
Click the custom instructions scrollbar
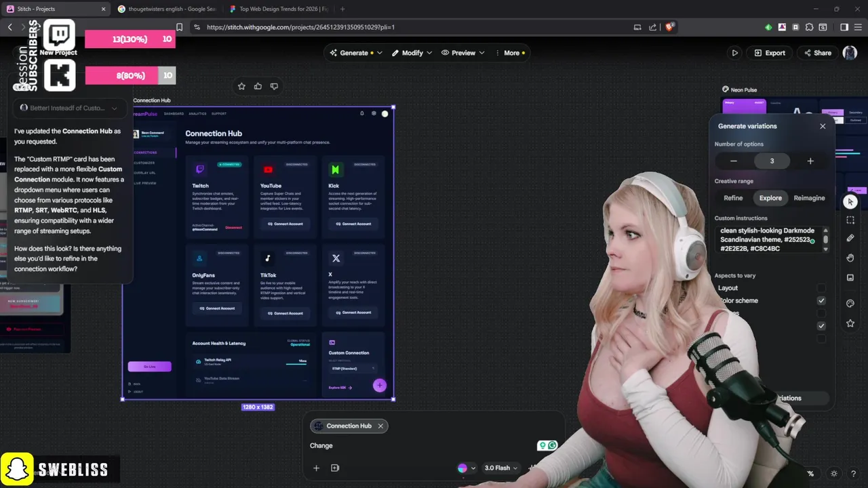tap(825, 239)
